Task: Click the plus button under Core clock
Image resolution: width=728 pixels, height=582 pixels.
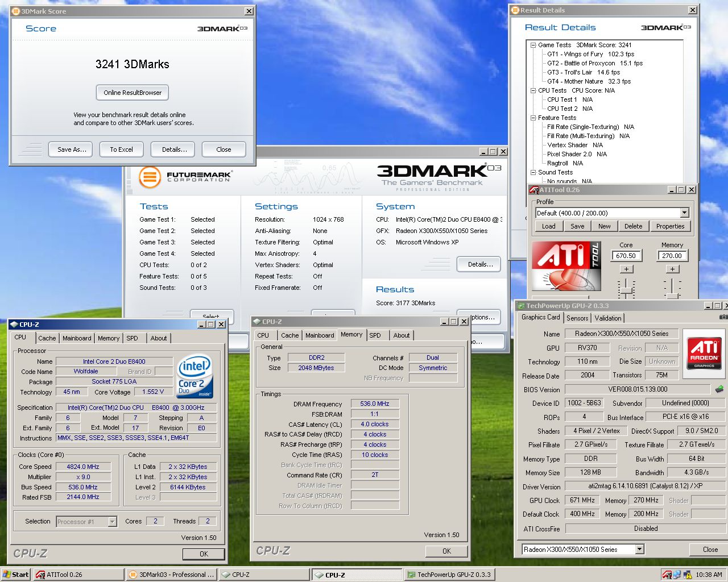Action: 626,269
